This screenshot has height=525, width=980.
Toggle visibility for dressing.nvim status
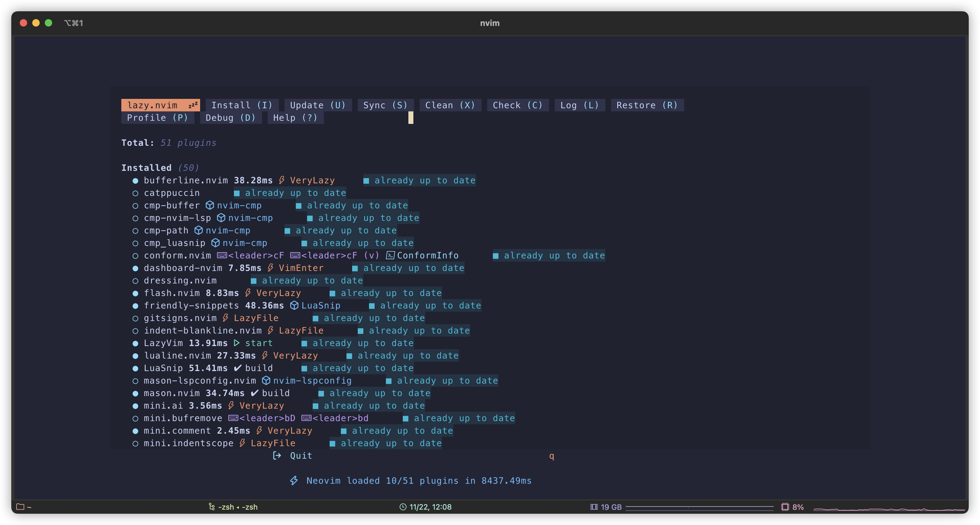point(135,280)
